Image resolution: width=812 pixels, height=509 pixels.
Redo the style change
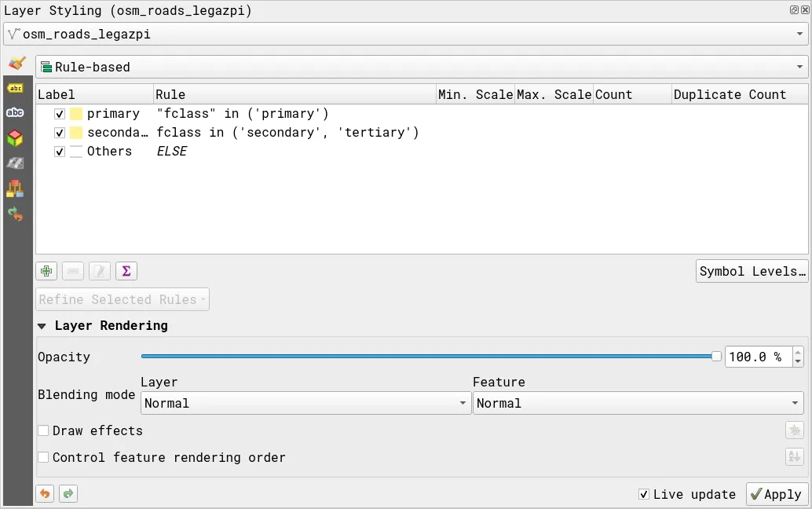click(x=68, y=493)
